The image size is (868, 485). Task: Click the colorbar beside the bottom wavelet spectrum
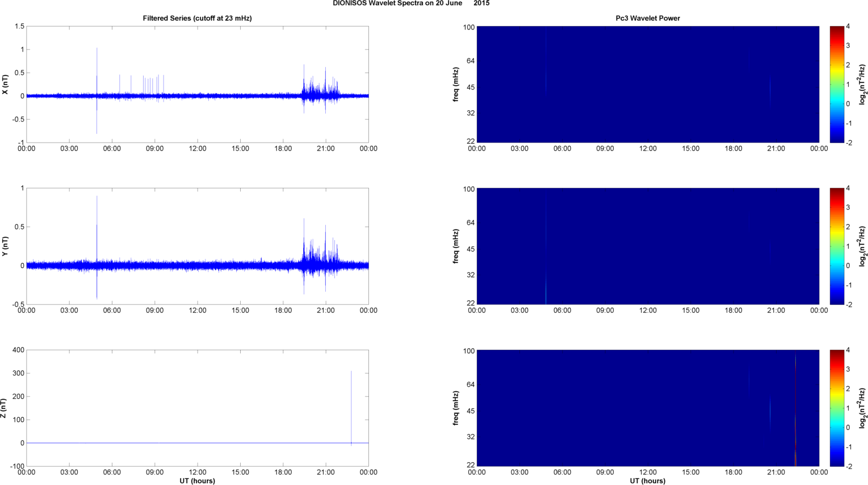click(837, 408)
